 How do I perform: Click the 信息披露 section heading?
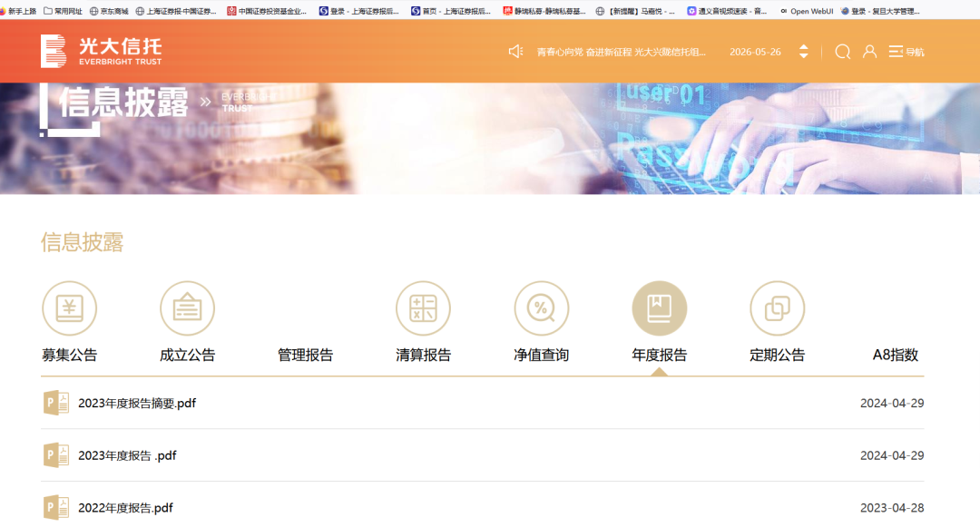click(x=83, y=242)
